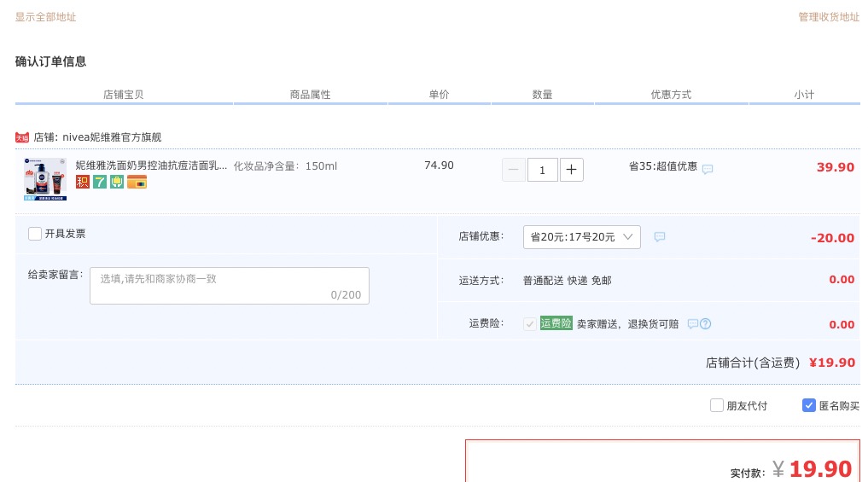Image resolution: width=868 pixels, height=482 pixels.
Task: Open the 省20元:17号20元 store discount dropdown
Action: tap(582, 237)
